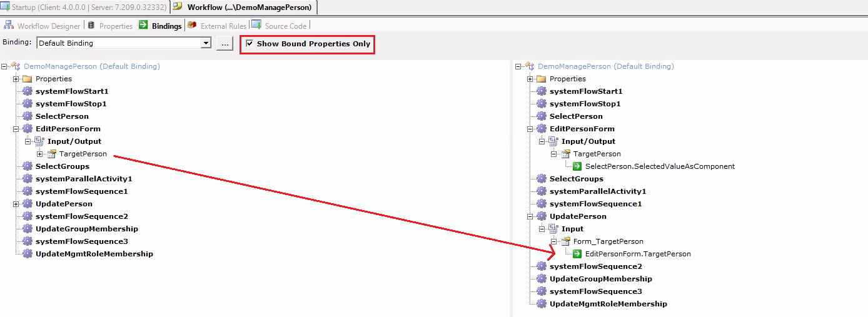
Task: Collapse the EditPersonForm node in the left tree
Action: 16,129
